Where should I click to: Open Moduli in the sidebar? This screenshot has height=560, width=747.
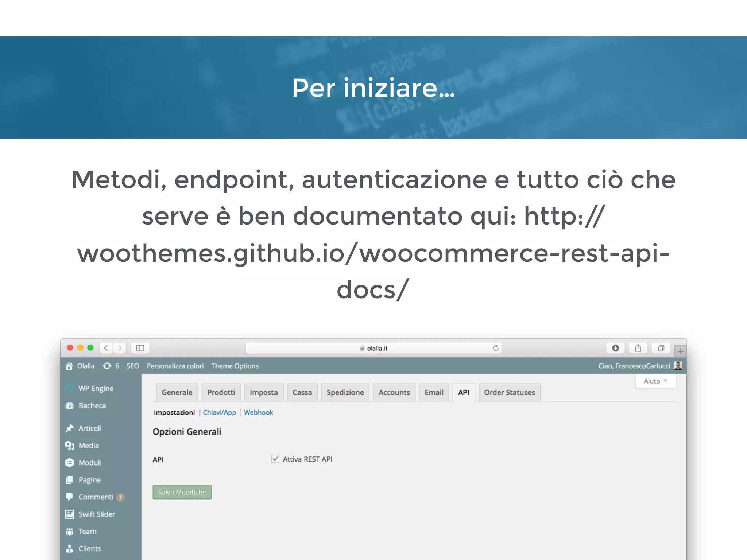tap(90, 462)
